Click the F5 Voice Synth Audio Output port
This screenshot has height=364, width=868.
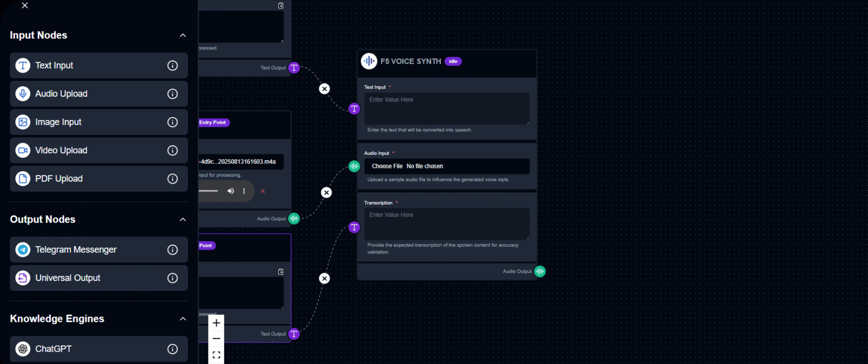(540, 271)
